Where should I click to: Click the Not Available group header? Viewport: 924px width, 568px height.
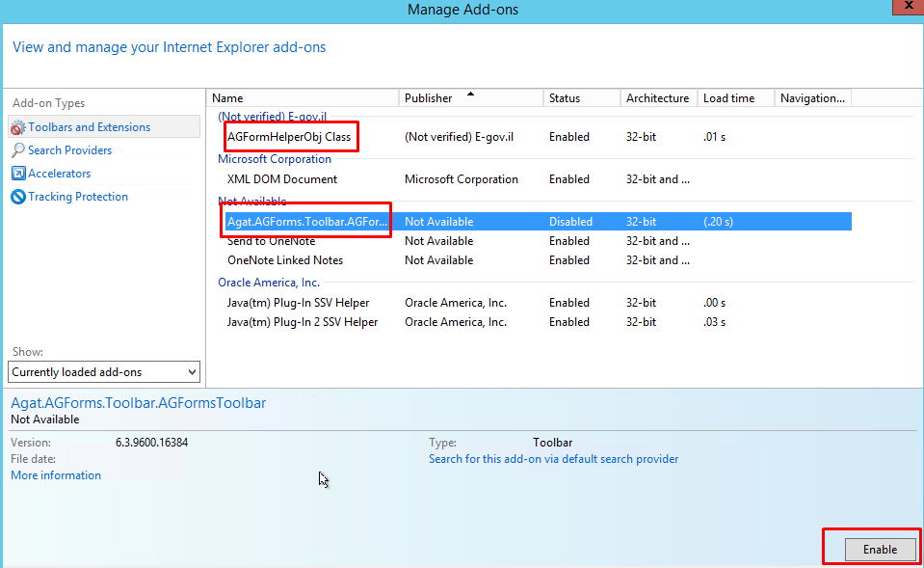tap(252, 202)
